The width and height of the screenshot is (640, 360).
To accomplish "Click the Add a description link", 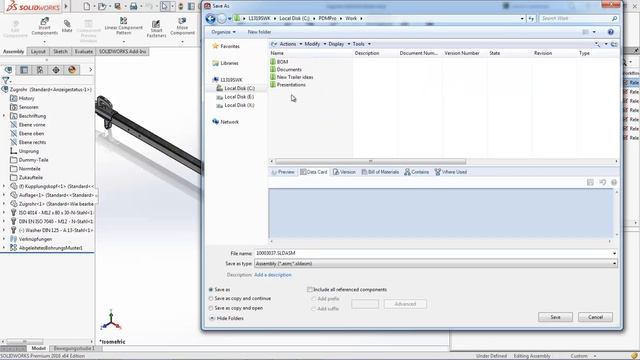I will [x=273, y=275].
